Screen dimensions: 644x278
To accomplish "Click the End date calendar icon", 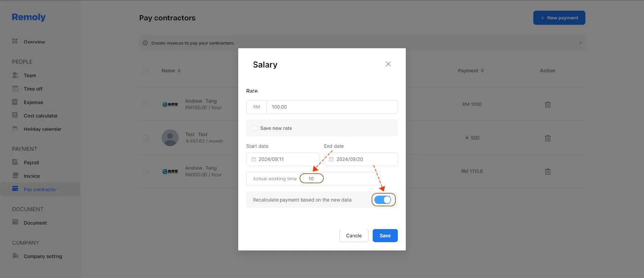I will click(331, 159).
